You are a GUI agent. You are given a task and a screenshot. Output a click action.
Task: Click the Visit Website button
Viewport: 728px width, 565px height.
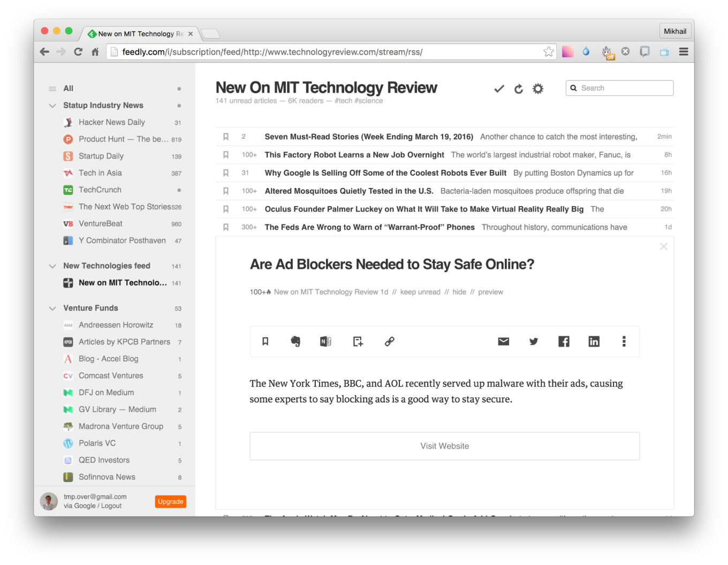pos(444,446)
